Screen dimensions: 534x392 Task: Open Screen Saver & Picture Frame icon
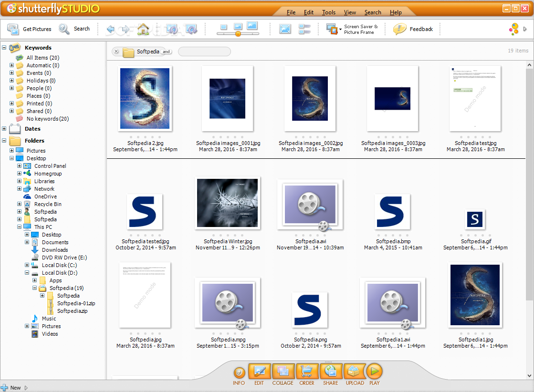point(331,29)
